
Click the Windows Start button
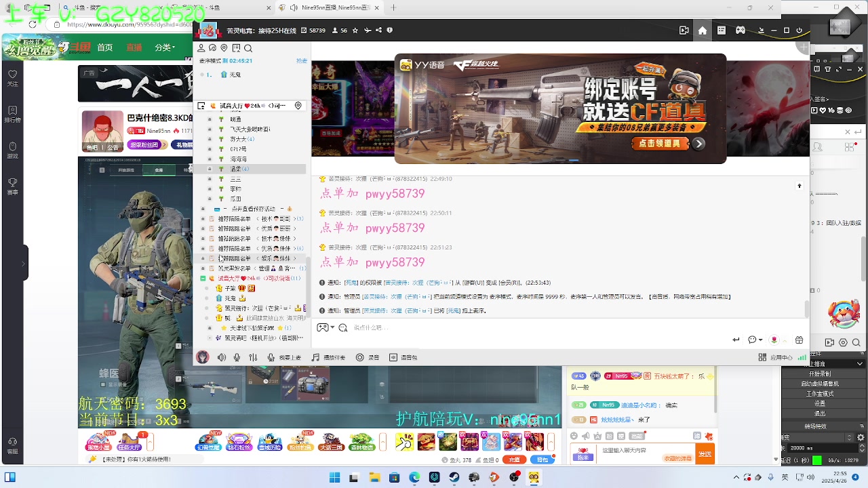click(335, 478)
